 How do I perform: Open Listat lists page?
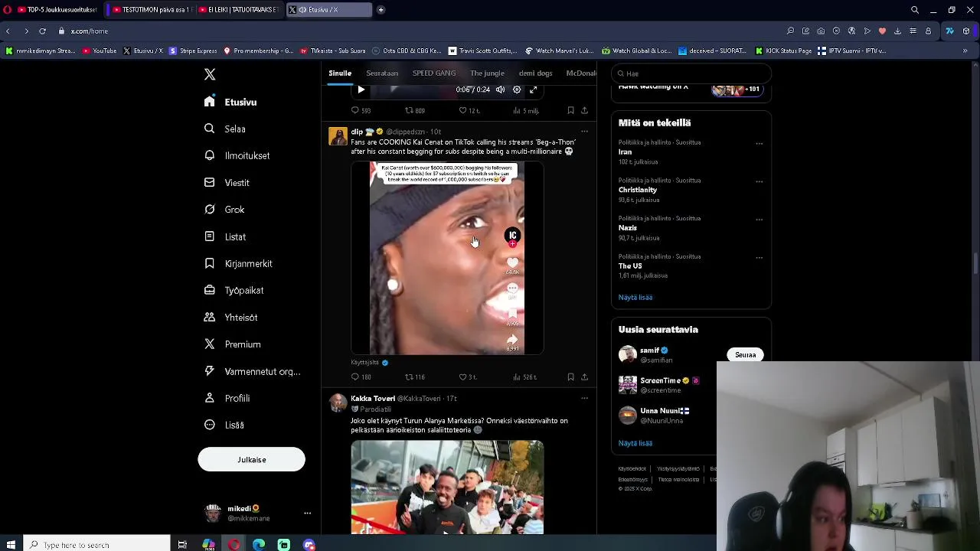[225, 236]
